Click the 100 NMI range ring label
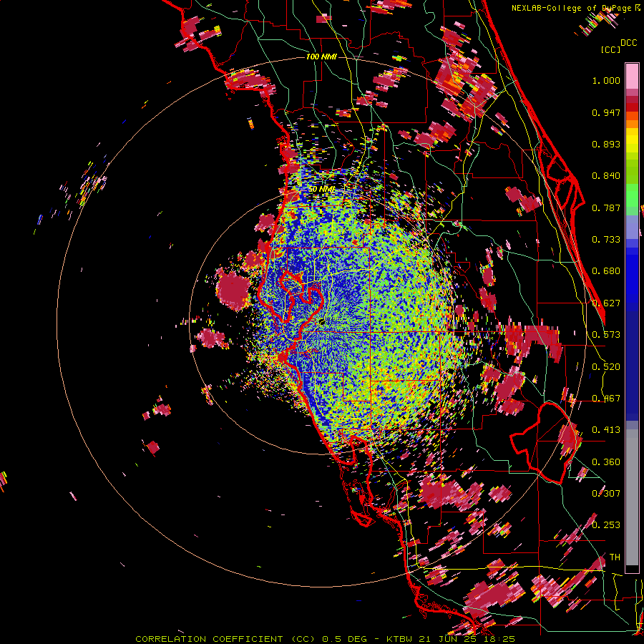The width and height of the screenshot is (644, 644). click(x=321, y=57)
